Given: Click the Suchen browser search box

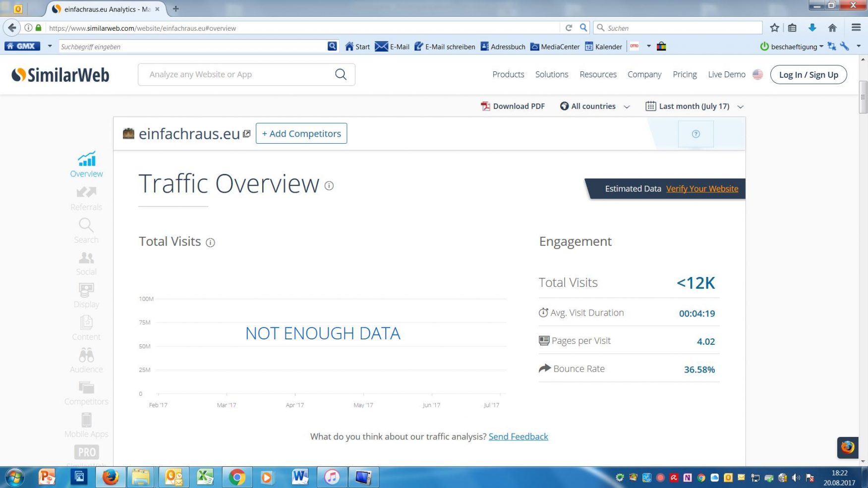Looking at the screenshot, I should (x=678, y=28).
